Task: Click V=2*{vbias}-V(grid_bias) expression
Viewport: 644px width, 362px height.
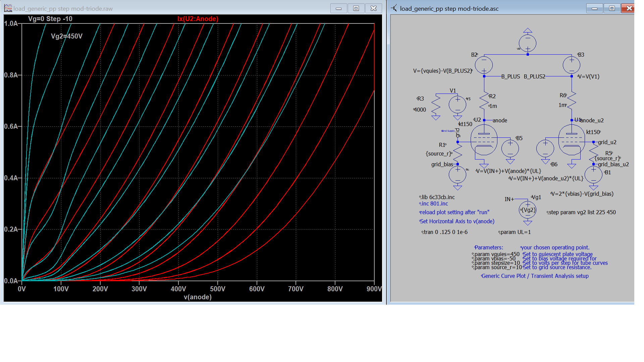Action: pos(582,194)
